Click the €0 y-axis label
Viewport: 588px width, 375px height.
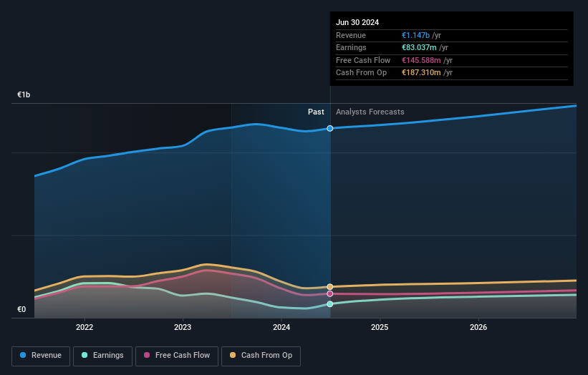tap(21, 309)
